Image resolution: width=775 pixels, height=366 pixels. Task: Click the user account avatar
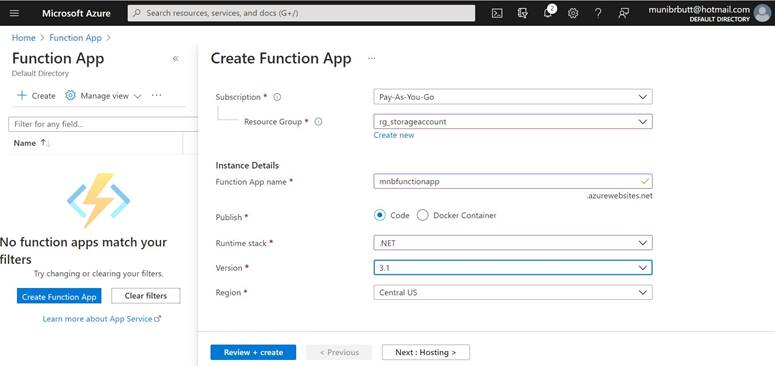[x=762, y=13]
